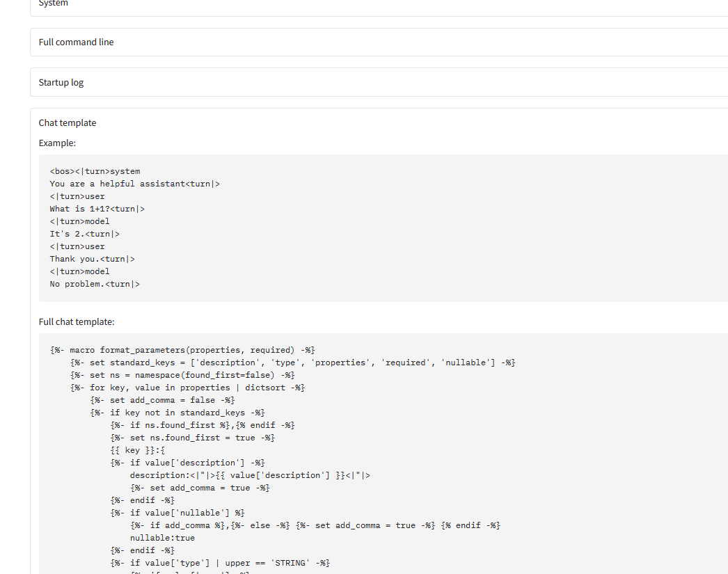Click 'set ns.found_first = true' line
The height and width of the screenshot is (574, 728).
[193, 438]
